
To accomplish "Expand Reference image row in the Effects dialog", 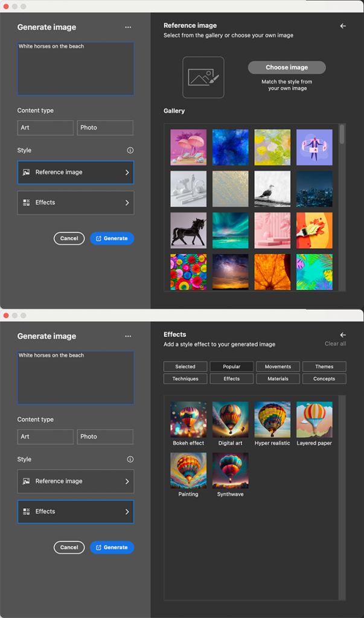I will [x=75, y=482].
